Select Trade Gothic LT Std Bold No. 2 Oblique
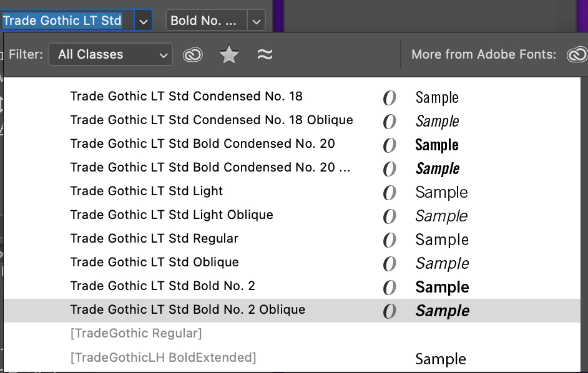 pos(188,310)
